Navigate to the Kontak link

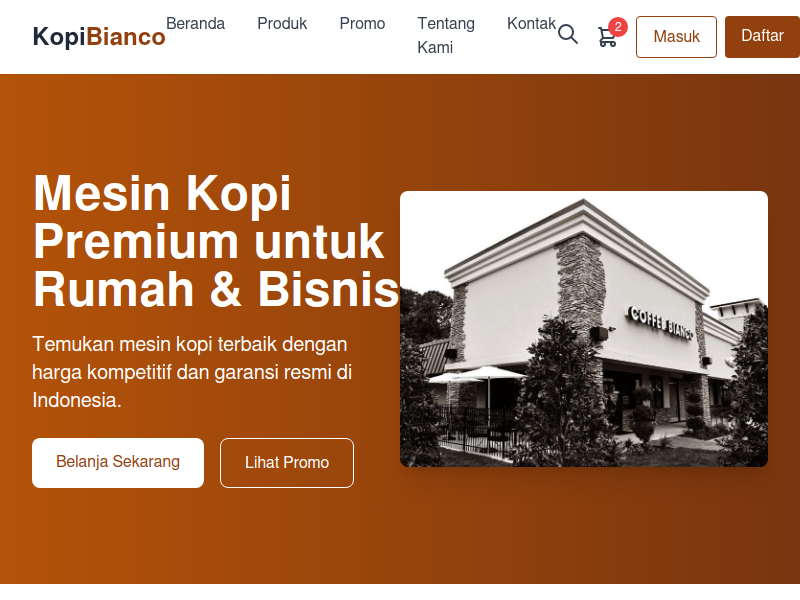[x=531, y=23]
